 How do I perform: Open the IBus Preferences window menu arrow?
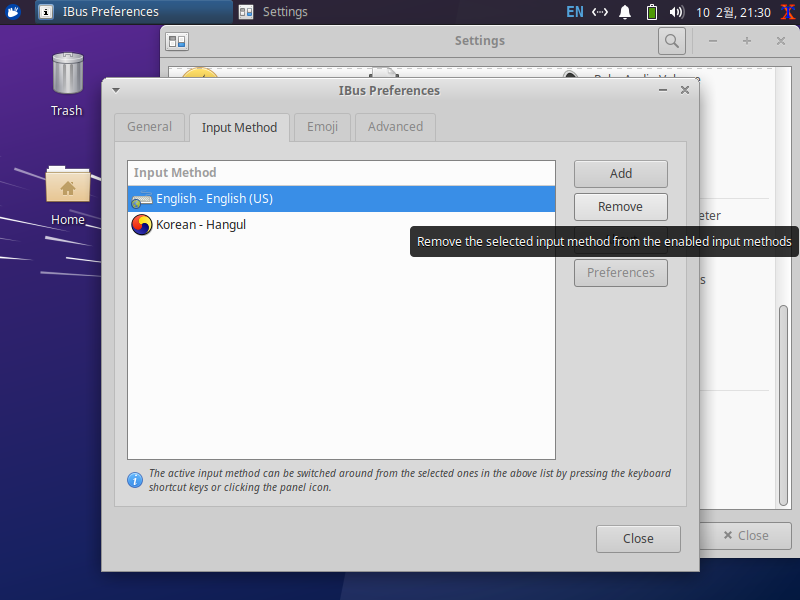116,90
